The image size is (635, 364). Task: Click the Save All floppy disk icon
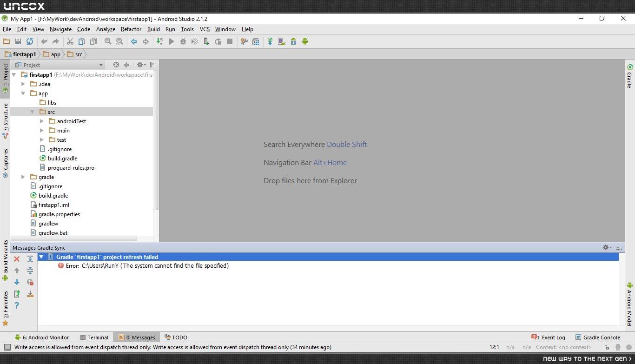[18, 41]
